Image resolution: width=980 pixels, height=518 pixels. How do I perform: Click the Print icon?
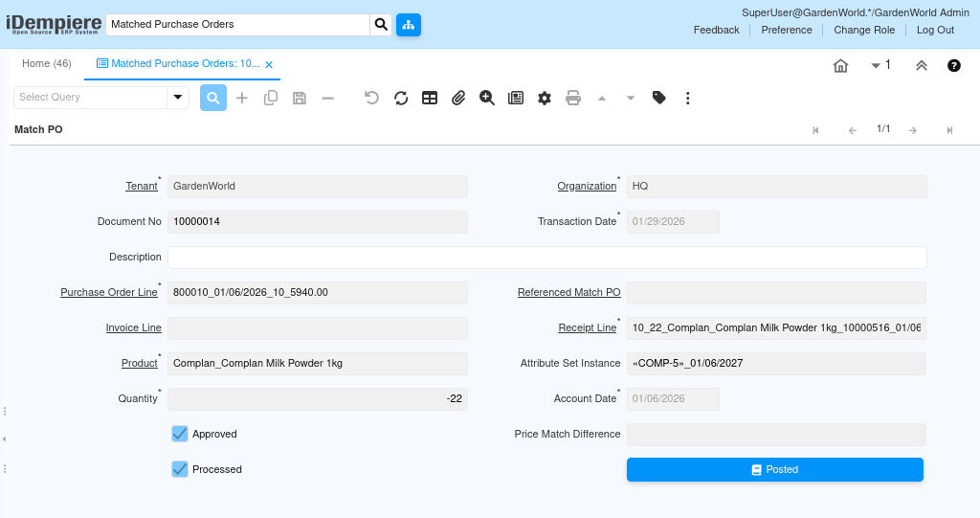pos(573,98)
